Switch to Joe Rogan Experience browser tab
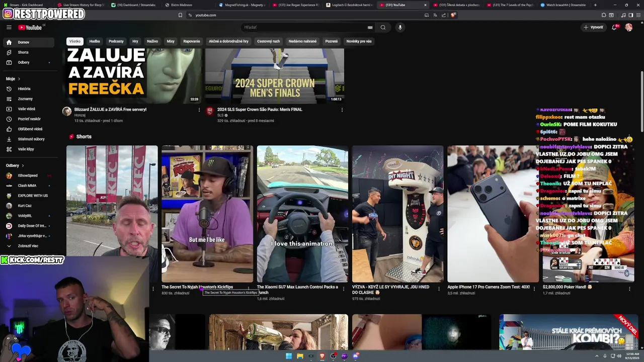 pos(296,5)
